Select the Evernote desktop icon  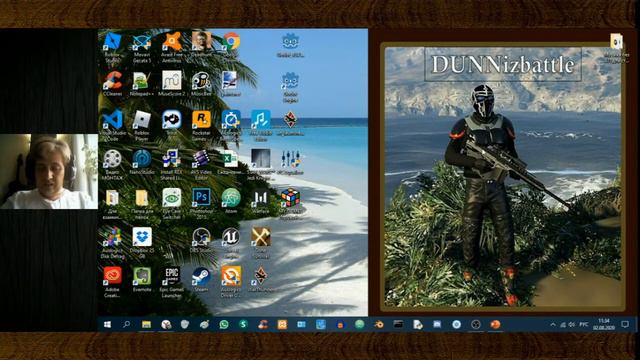[142, 279]
